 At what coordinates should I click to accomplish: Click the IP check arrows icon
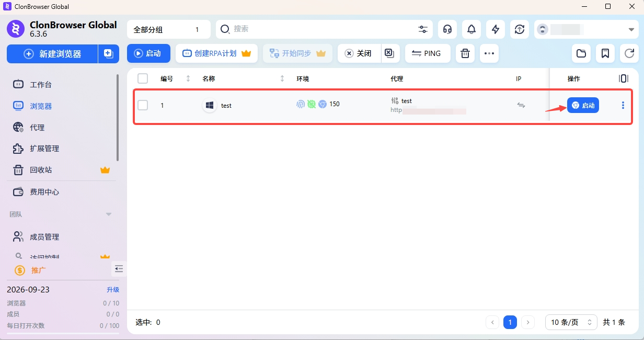coord(521,105)
